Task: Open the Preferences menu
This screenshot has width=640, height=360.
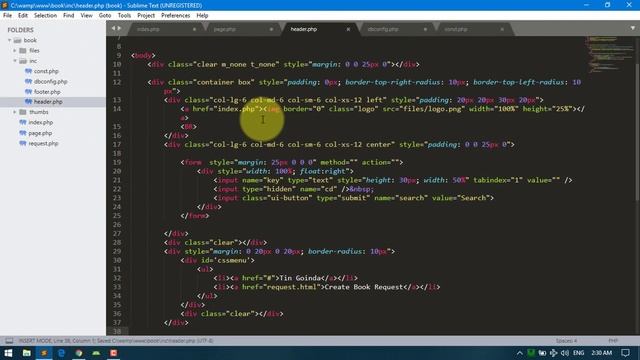Action: (x=176, y=16)
